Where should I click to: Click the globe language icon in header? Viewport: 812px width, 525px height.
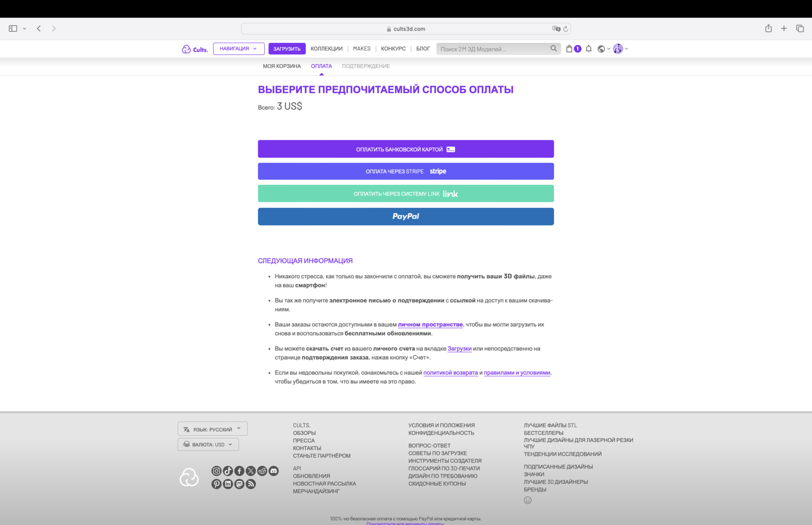tap(601, 49)
